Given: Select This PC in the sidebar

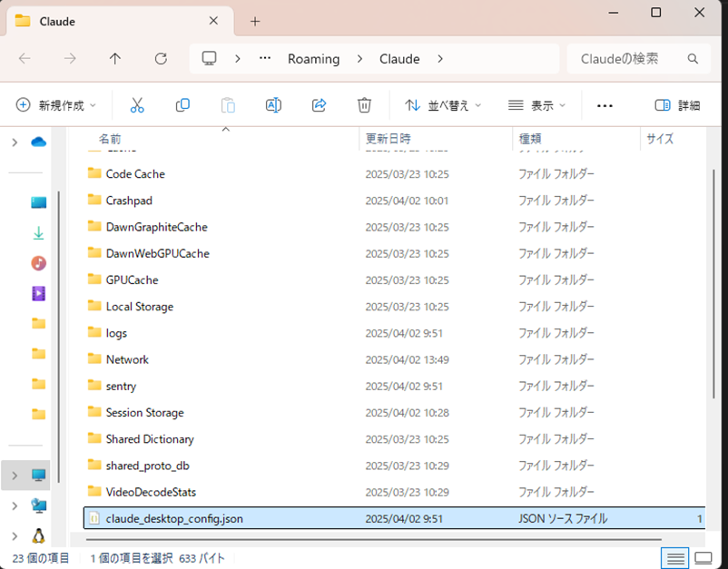Looking at the screenshot, I should pyautogui.click(x=38, y=476).
